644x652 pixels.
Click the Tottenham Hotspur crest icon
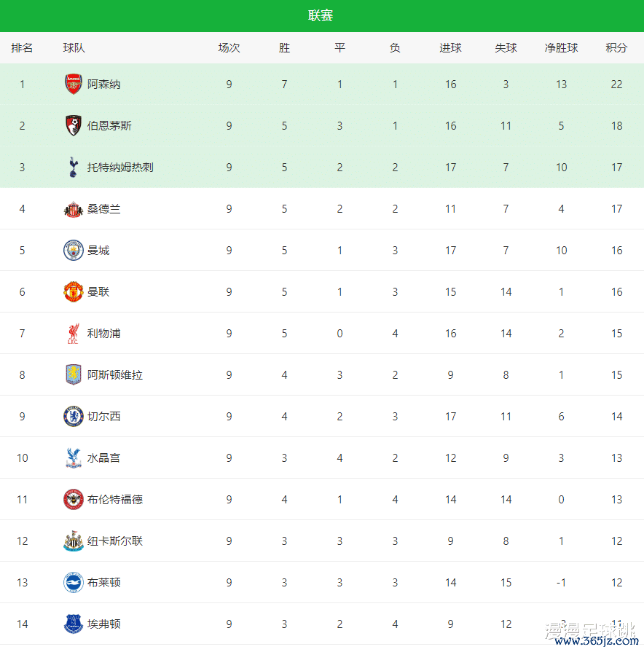point(74,167)
